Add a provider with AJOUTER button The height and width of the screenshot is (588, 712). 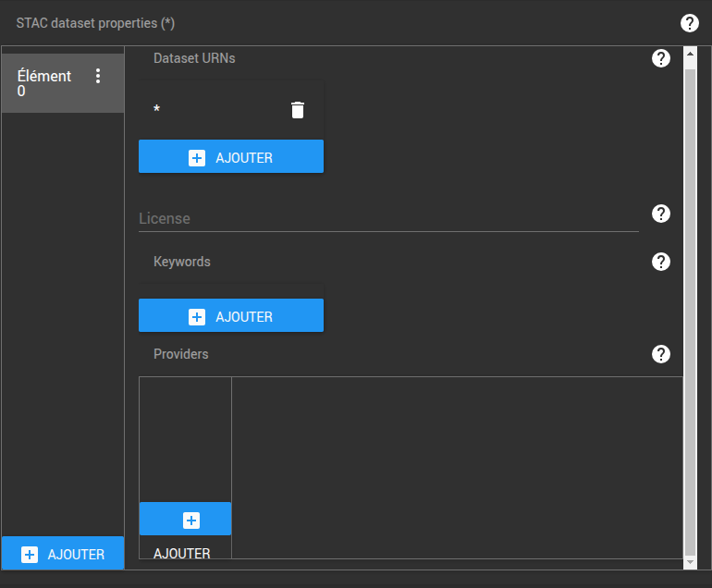[185, 519]
